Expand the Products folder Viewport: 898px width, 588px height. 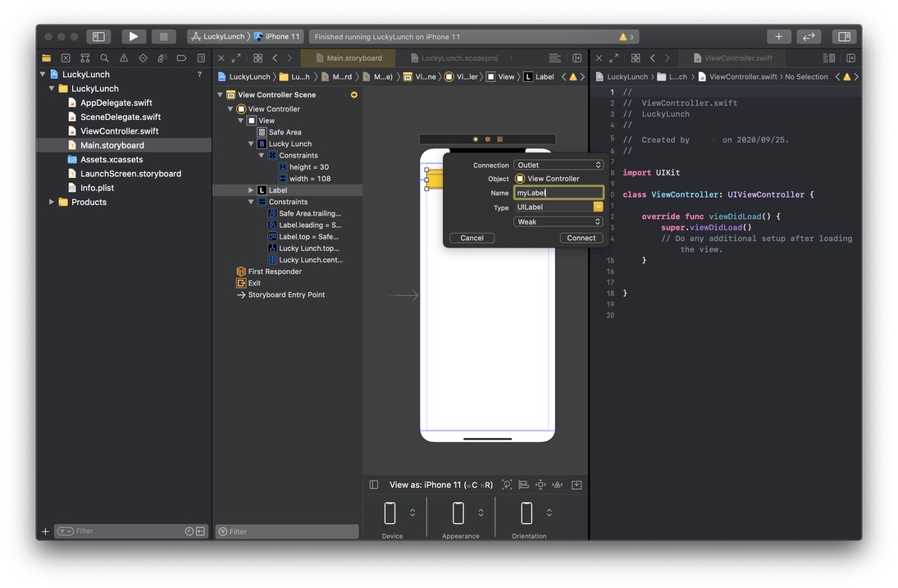[52, 202]
